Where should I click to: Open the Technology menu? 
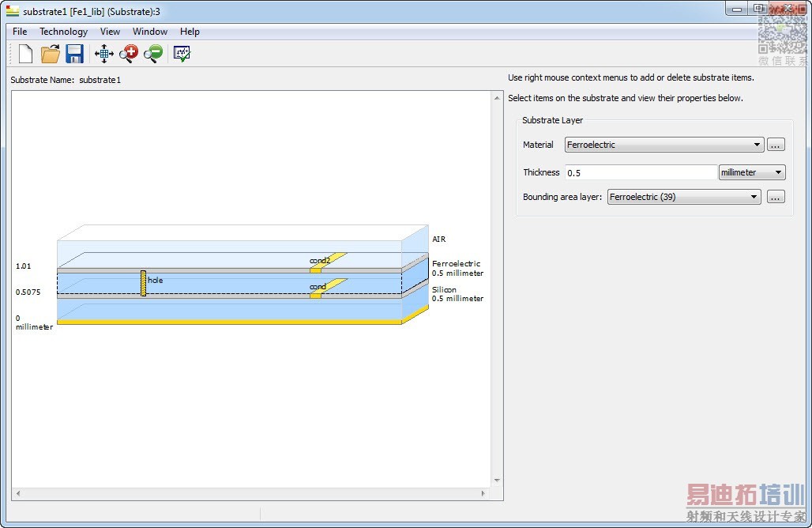point(63,32)
